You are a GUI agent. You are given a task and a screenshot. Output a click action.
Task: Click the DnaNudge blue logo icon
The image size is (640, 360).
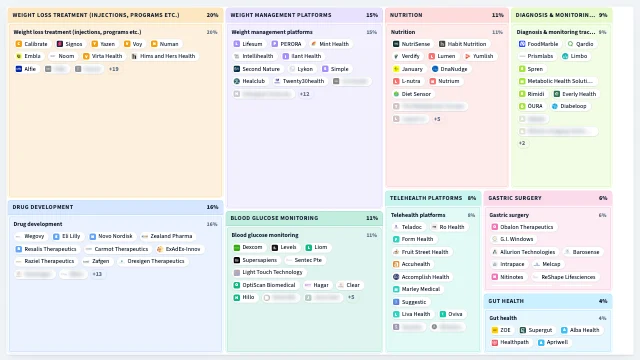pos(435,69)
